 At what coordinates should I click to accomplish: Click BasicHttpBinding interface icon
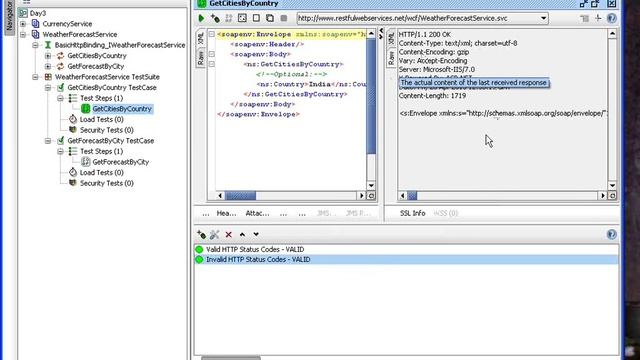coord(48,45)
